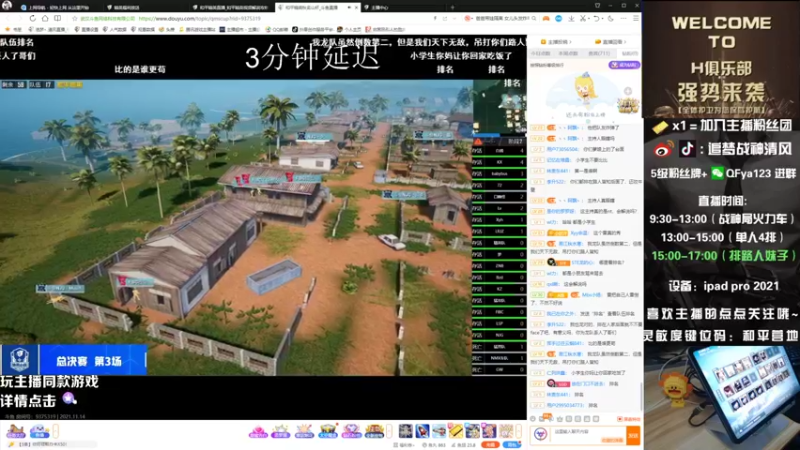Open the QQ邮箱 bookmark
This screenshot has height=450, width=800.
(x=277, y=30)
